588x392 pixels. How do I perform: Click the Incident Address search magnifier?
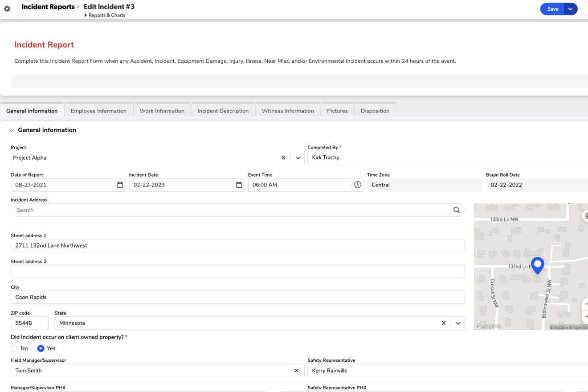pos(456,210)
